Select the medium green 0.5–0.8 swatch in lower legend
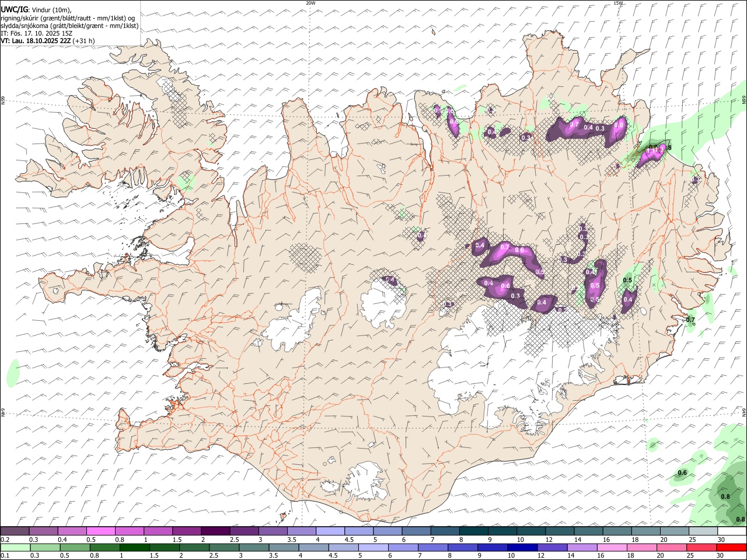 tap(75, 548)
